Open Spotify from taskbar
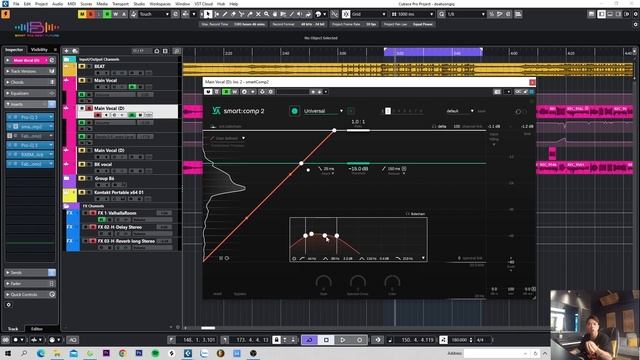 click(155, 353)
